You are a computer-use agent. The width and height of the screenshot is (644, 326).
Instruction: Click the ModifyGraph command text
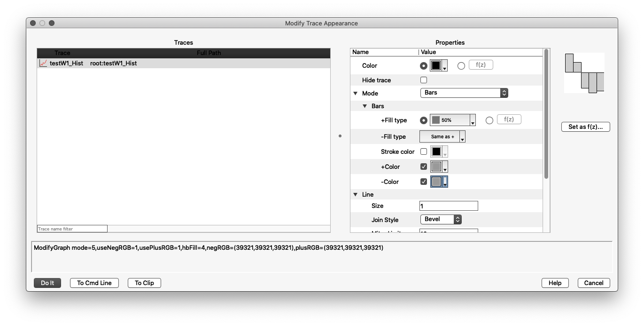click(x=209, y=247)
